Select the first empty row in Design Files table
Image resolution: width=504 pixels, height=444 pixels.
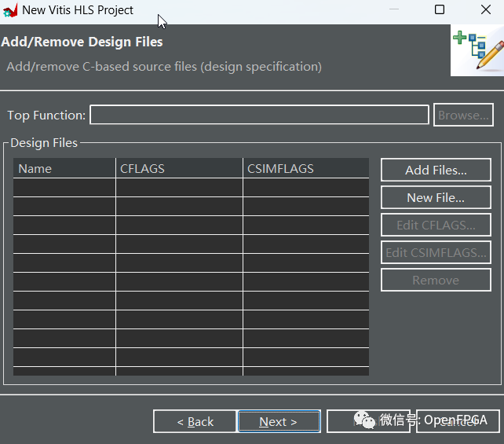tap(192, 187)
